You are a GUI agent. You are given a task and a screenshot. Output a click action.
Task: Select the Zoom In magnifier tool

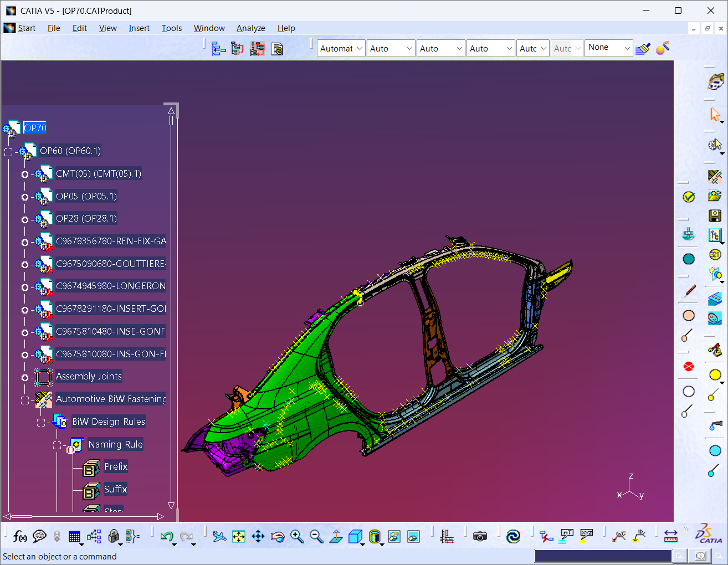tap(297, 536)
